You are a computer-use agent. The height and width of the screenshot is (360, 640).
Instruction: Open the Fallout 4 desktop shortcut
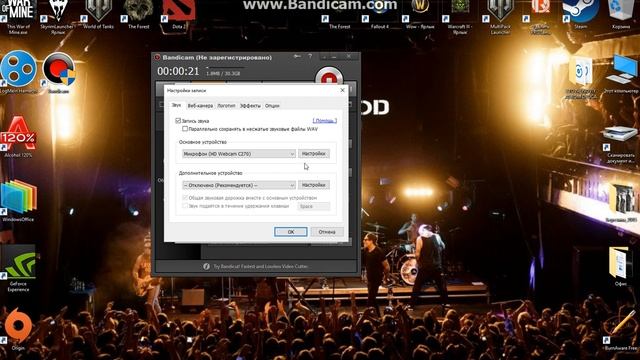[380, 15]
